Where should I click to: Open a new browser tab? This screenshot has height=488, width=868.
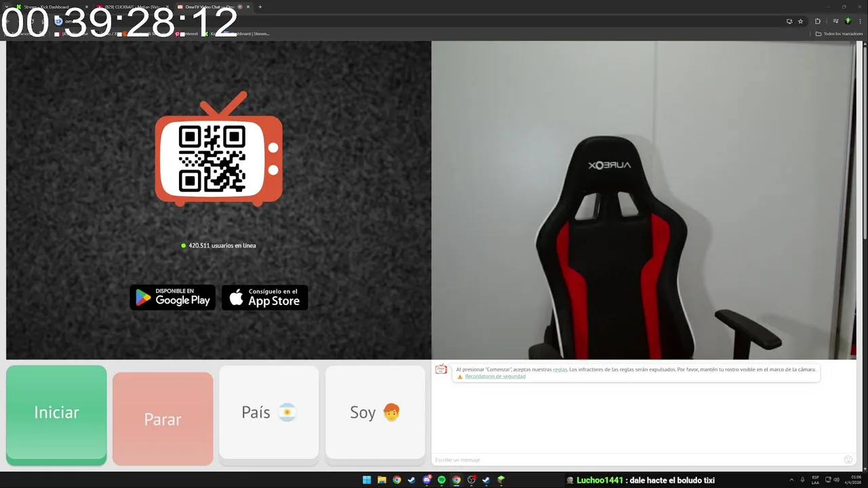pos(260,7)
